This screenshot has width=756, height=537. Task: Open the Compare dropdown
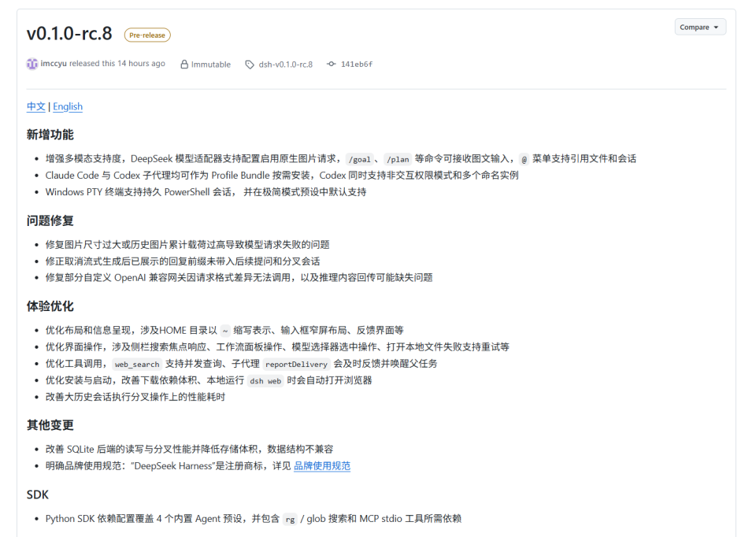(x=700, y=27)
